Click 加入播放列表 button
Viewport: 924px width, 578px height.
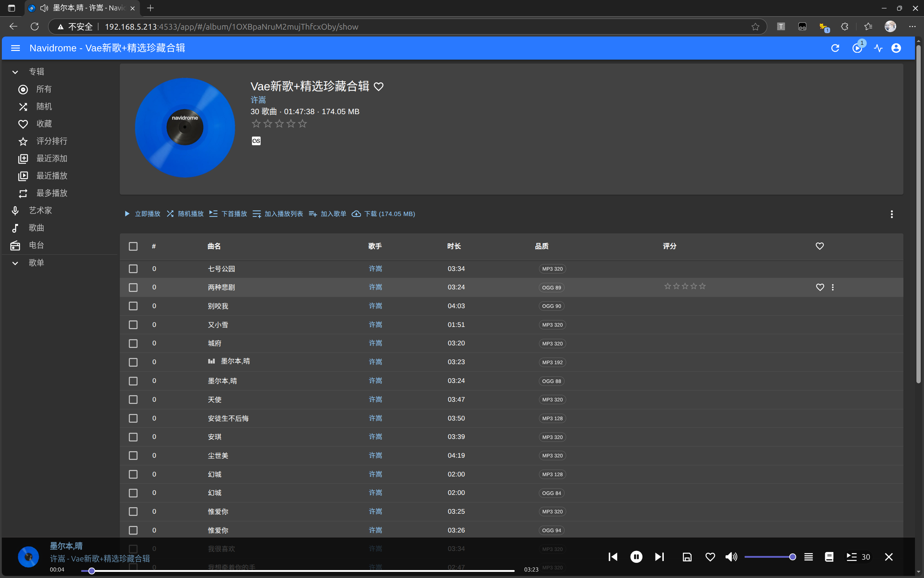(x=278, y=214)
